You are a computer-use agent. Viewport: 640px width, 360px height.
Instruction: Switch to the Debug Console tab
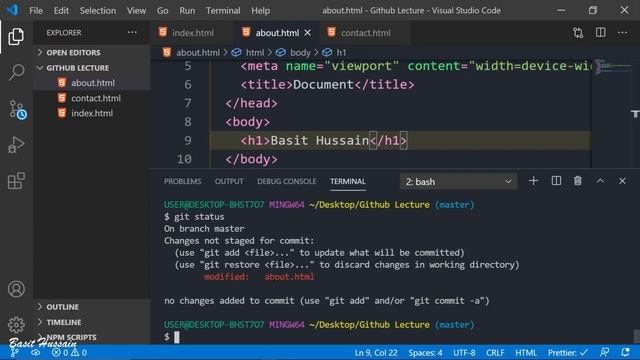click(287, 181)
